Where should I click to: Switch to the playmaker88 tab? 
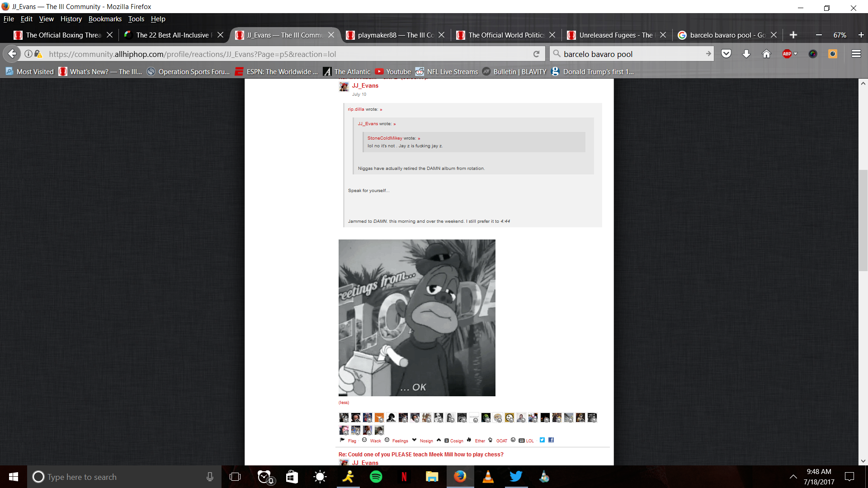(395, 35)
